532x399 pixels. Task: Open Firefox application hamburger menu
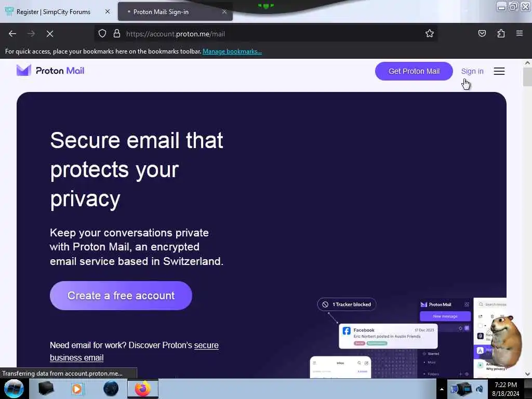coord(520,34)
